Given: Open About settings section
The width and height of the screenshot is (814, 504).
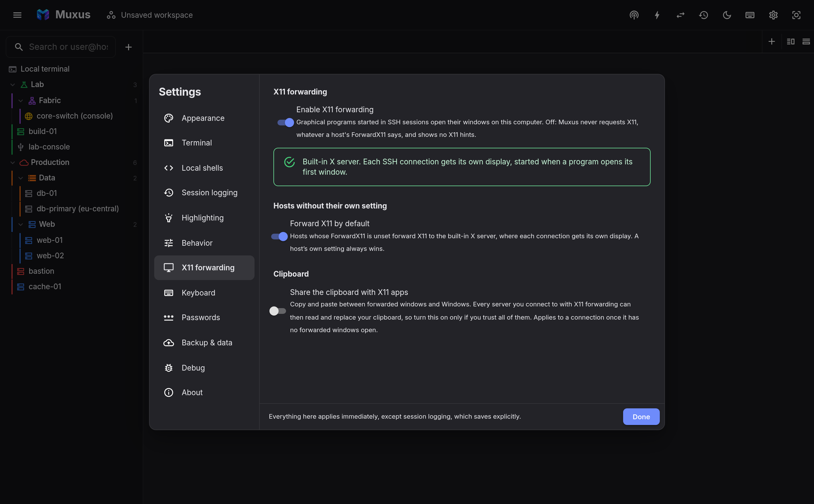Looking at the screenshot, I should pos(204,392).
